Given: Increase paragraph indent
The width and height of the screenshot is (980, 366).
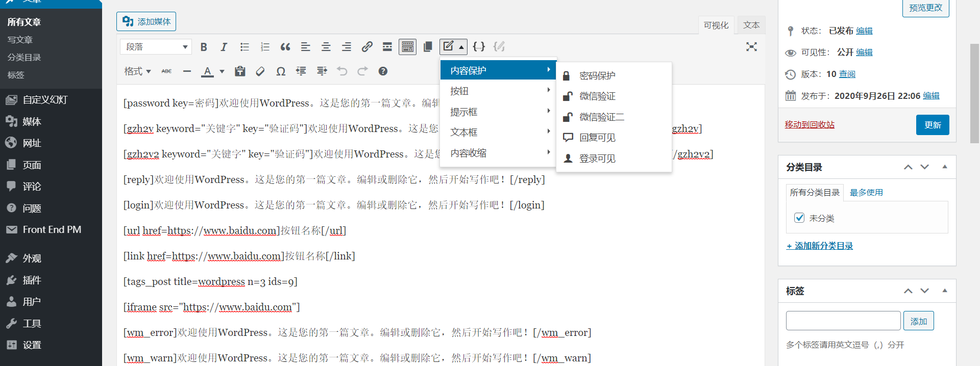Looking at the screenshot, I should 322,71.
